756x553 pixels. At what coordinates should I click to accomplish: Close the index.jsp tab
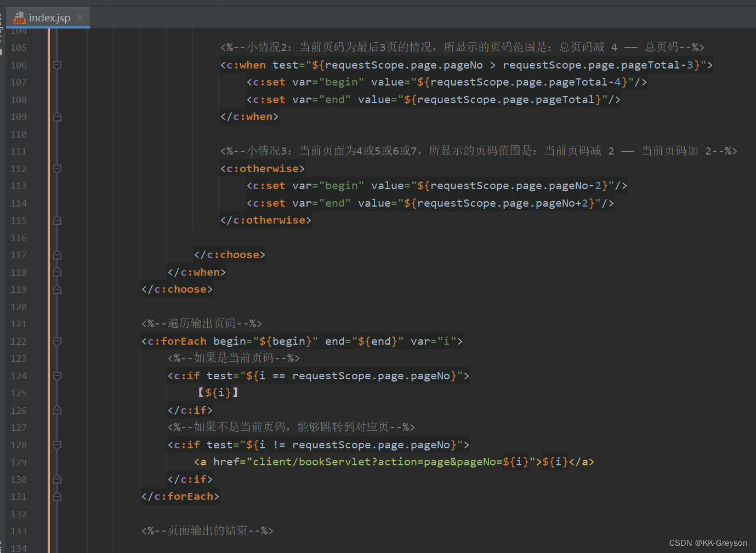click(80, 18)
